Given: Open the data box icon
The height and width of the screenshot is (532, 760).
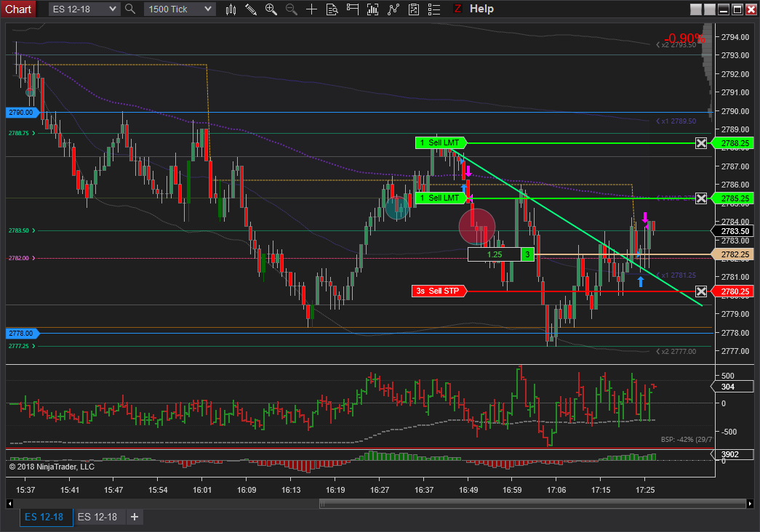Looking at the screenshot, I should 332,9.
